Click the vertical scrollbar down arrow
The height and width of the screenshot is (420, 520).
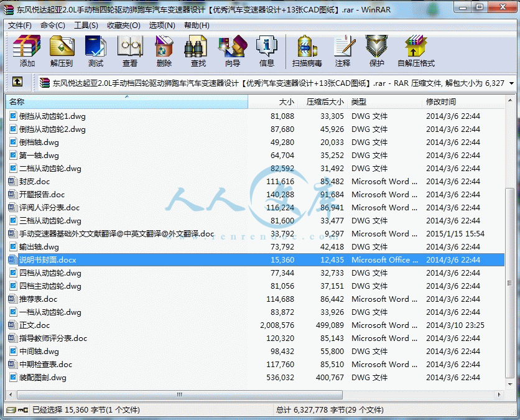(x=510, y=384)
